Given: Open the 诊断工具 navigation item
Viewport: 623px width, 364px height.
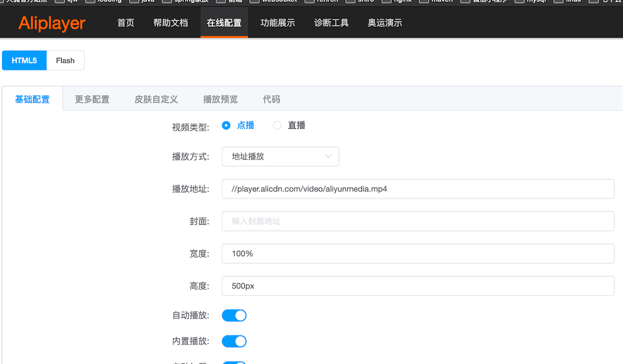Looking at the screenshot, I should click(331, 23).
